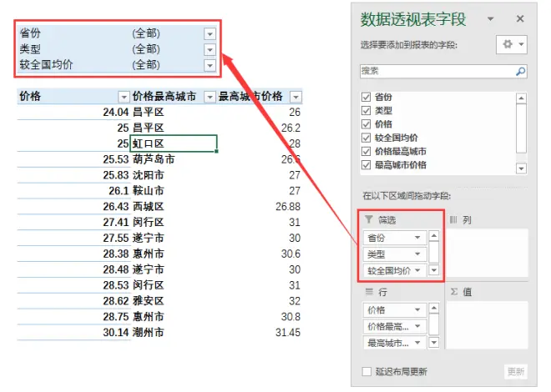
Task: Click the Σ 值 values area icon
Action: tap(454, 292)
